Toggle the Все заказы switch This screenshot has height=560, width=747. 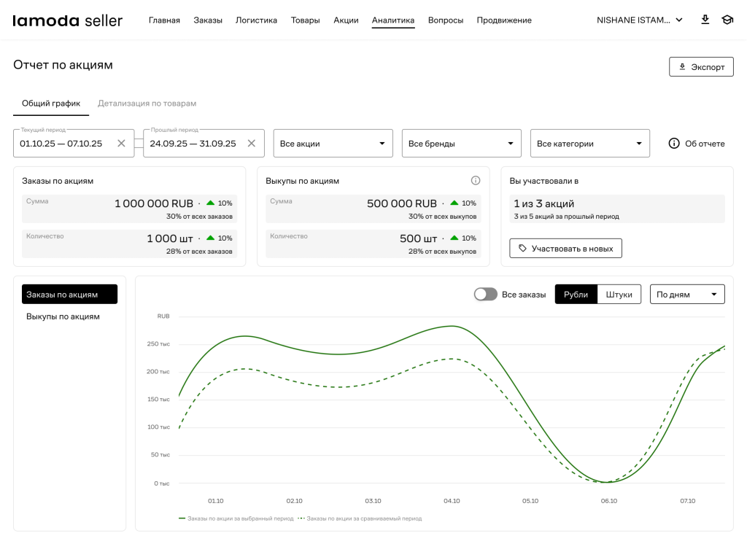pyautogui.click(x=485, y=294)
